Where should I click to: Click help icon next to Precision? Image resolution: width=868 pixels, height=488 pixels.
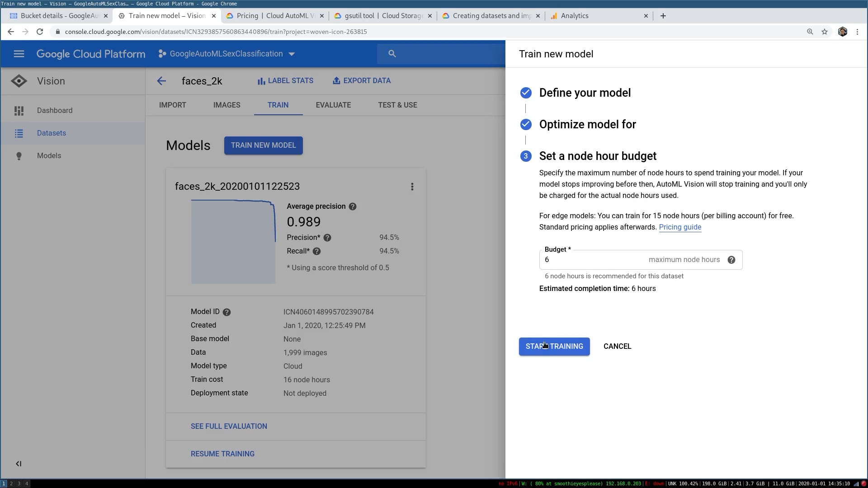(327, 238)
